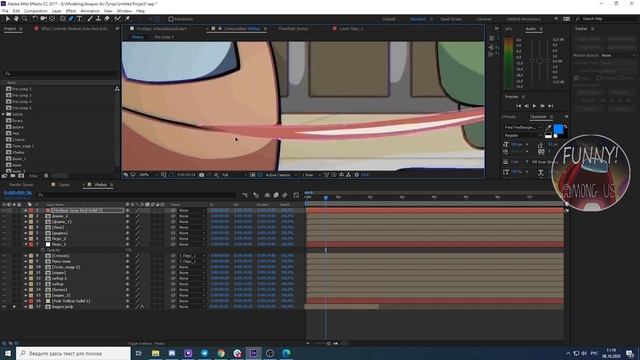Create a new composition from Project panel
Viewport: 640px width, 360px height.
tap(21, 176)
